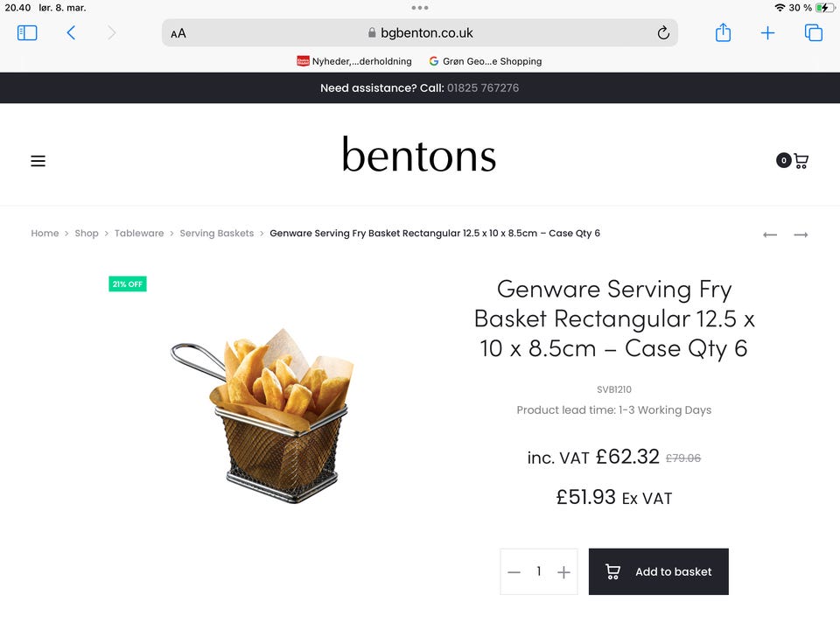Open the Safari sidebar panel

click(27, 33)
